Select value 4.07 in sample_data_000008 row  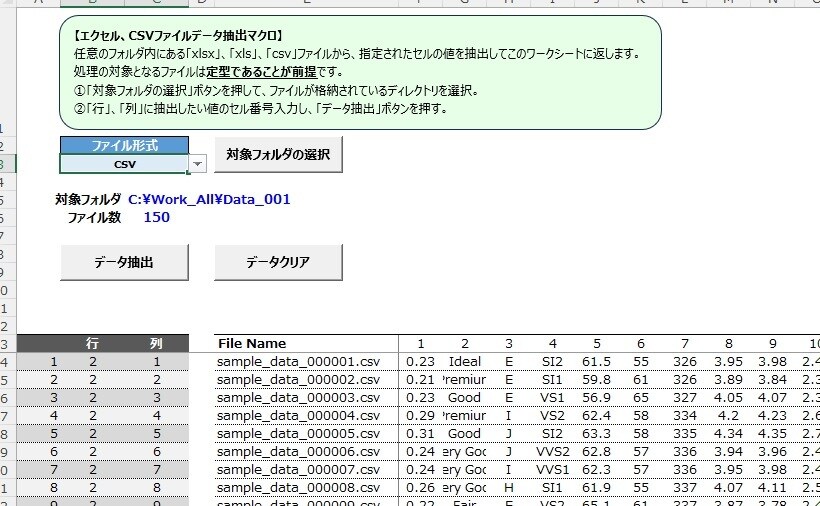[728, 488]
